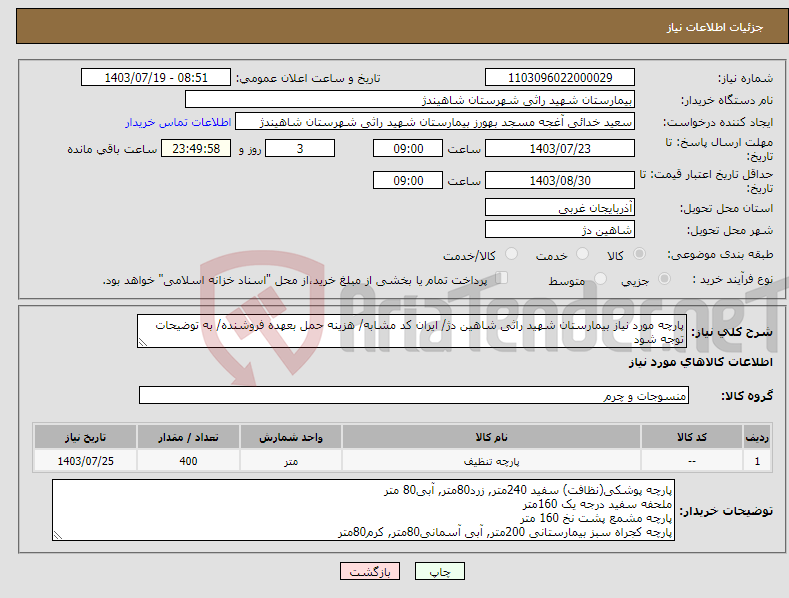Click the price validity hour 09:00 field
Viewport: 789px width, 598px height.
pyautogui.click(x=408, y=180)
